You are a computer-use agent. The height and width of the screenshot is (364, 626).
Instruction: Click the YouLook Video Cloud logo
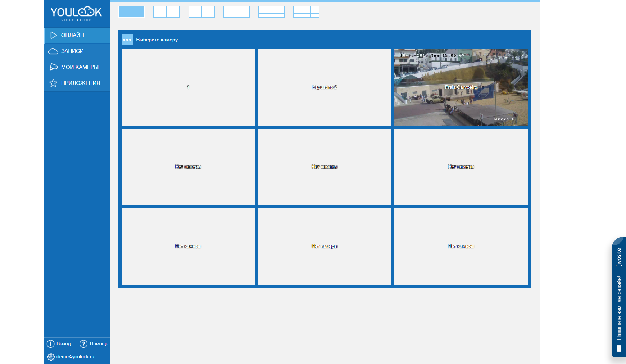(x=76, y=14)
